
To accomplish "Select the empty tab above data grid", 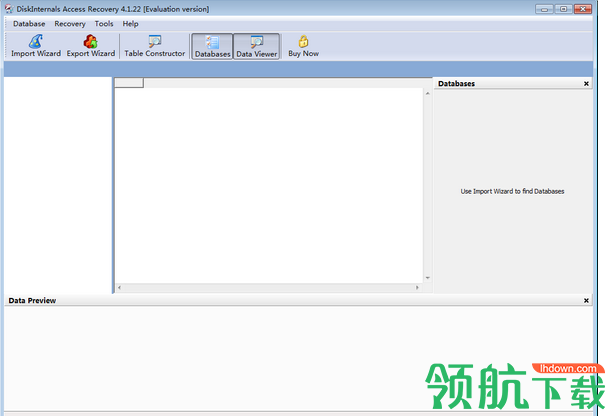I will [129, 83].
